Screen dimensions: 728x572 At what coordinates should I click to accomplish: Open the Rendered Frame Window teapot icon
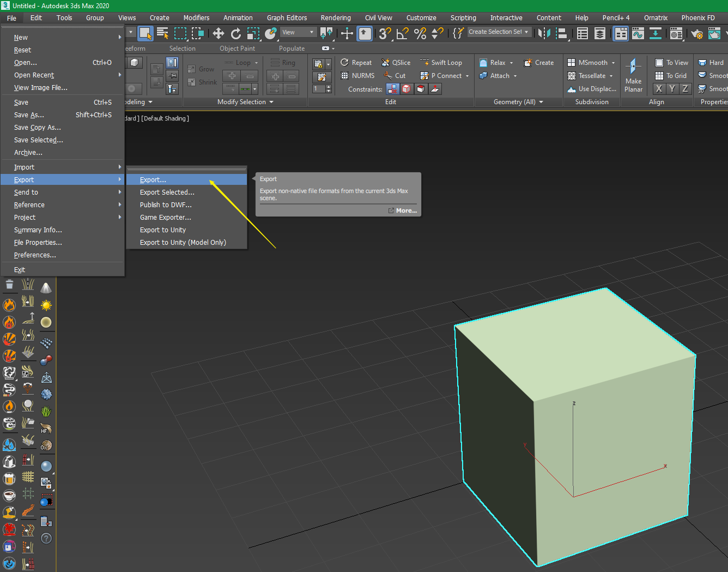714,34
